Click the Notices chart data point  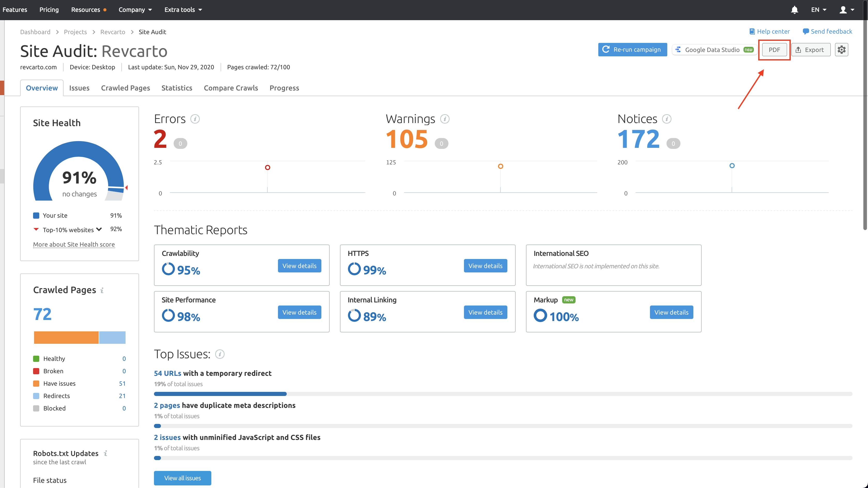click(x=732, y=166)
